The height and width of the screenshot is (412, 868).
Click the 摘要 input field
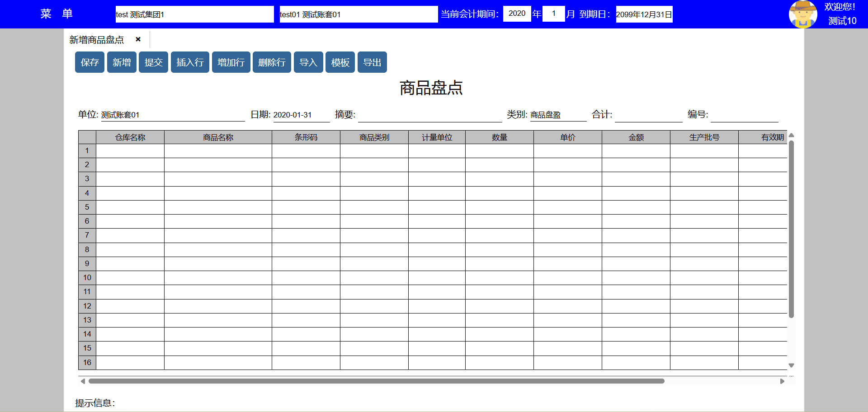coord(429,115)
